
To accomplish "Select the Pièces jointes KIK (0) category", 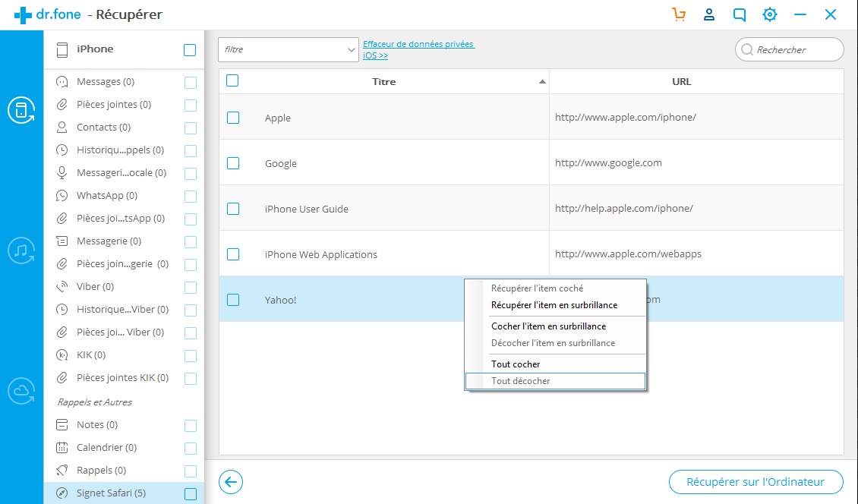I will [124, 377].
